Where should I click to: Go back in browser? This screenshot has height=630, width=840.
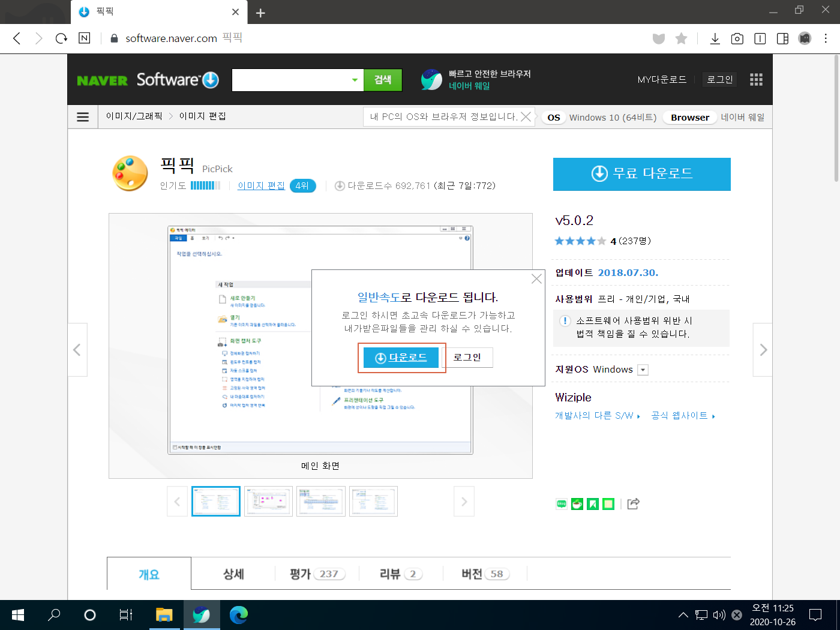(x=17, y=38)
